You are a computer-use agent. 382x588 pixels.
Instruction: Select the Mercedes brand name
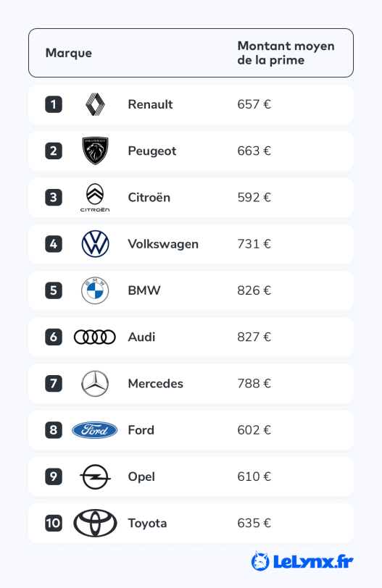[x=155, y=384]
